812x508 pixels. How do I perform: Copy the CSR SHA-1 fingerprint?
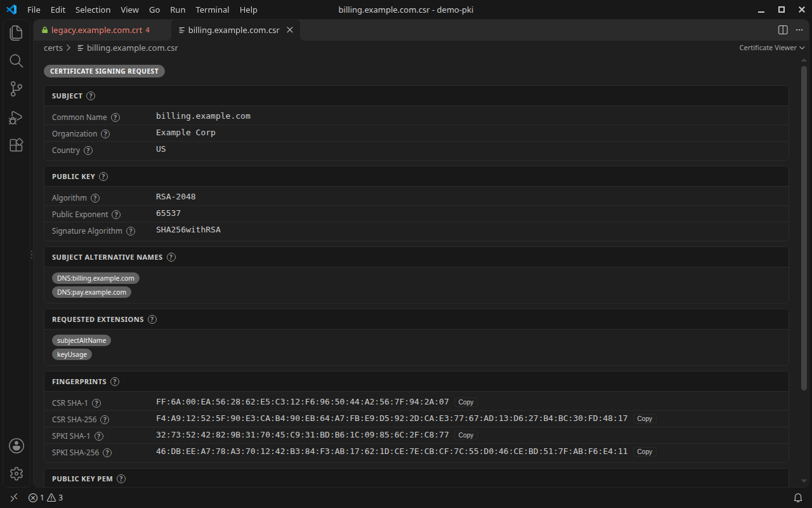466,402
